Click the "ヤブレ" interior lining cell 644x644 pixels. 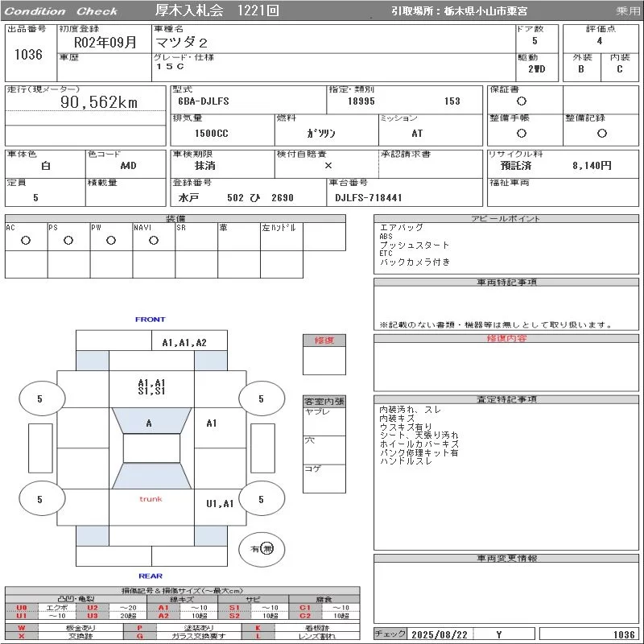[x=324, y=421]
